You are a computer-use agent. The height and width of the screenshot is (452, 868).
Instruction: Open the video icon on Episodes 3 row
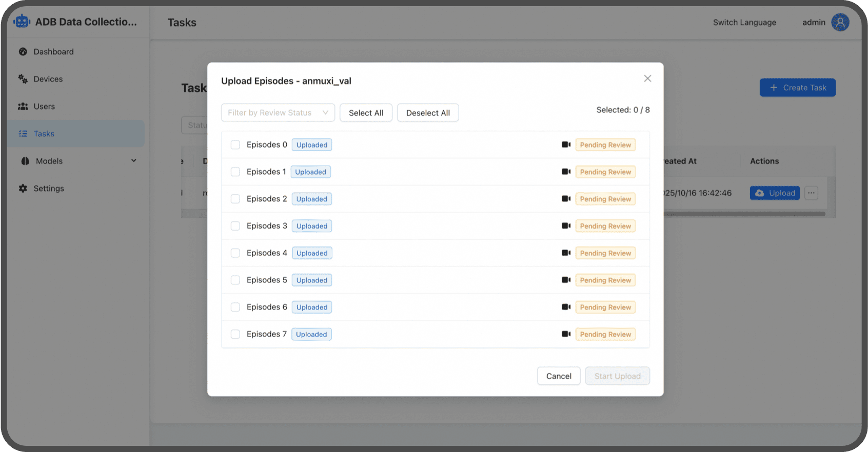pos(566,226)
